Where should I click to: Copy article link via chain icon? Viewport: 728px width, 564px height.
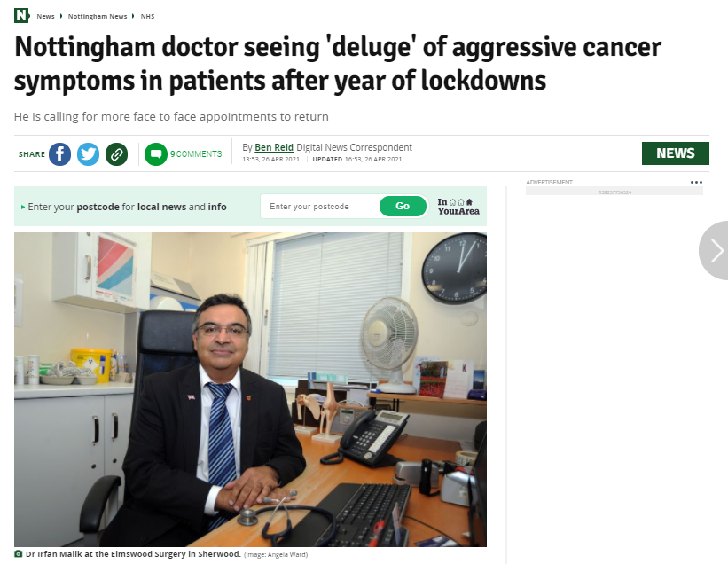click(116, 154)
